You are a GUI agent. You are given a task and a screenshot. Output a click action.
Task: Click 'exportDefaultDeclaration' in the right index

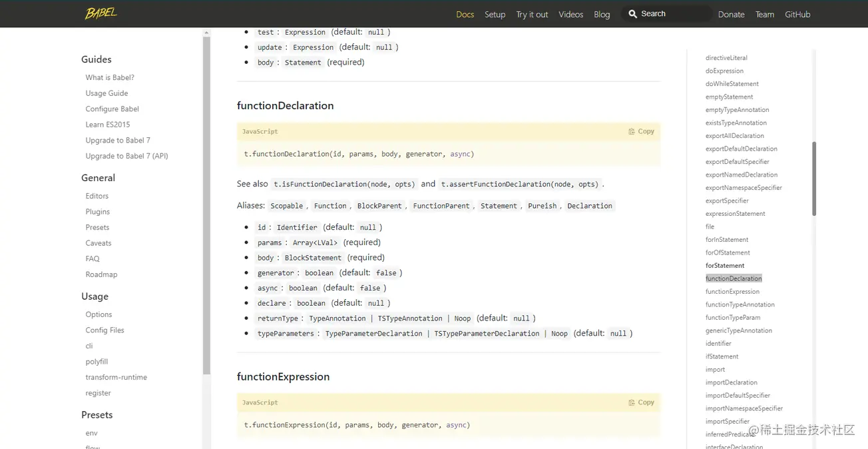pos(743,148)
